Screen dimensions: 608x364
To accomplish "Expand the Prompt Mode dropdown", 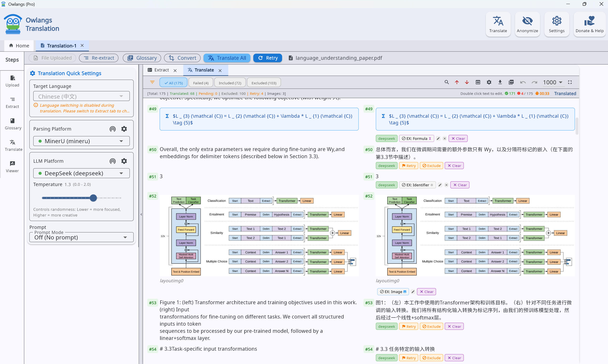I will click(x=82, y=237).
